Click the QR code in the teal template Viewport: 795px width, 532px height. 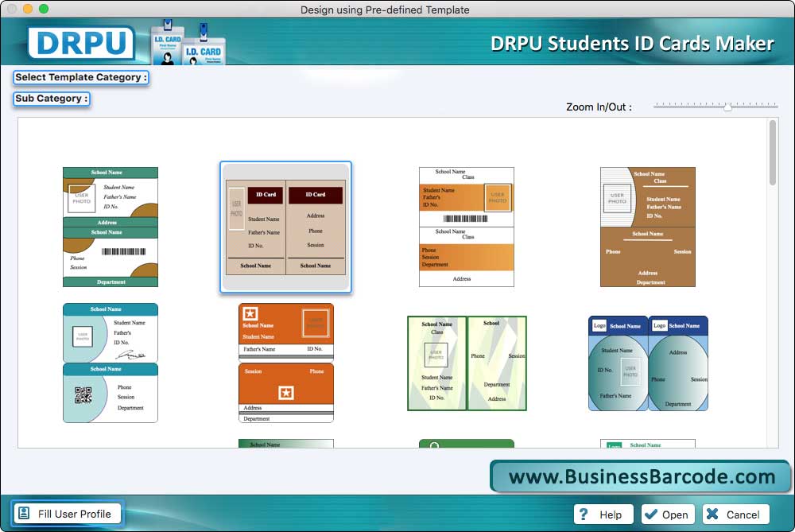click(x=83, y=395)
